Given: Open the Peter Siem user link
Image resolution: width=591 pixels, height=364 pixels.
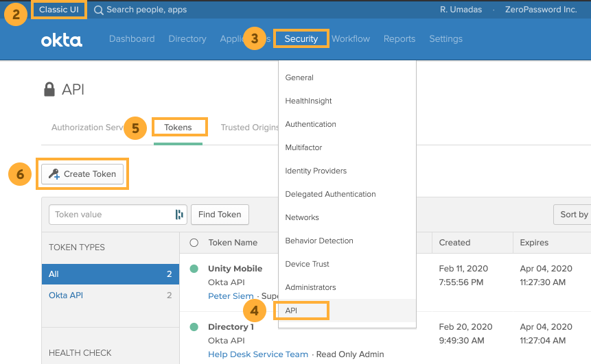Looking at the screenshot, I should [x=231, y=296].
